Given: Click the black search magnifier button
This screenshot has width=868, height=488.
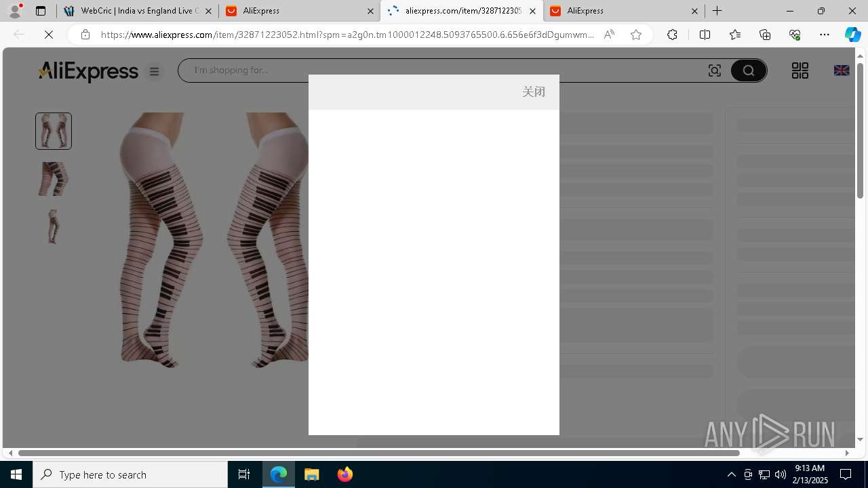Looking at the screenshot, I should pyautogui.click(x=749, y=70).
